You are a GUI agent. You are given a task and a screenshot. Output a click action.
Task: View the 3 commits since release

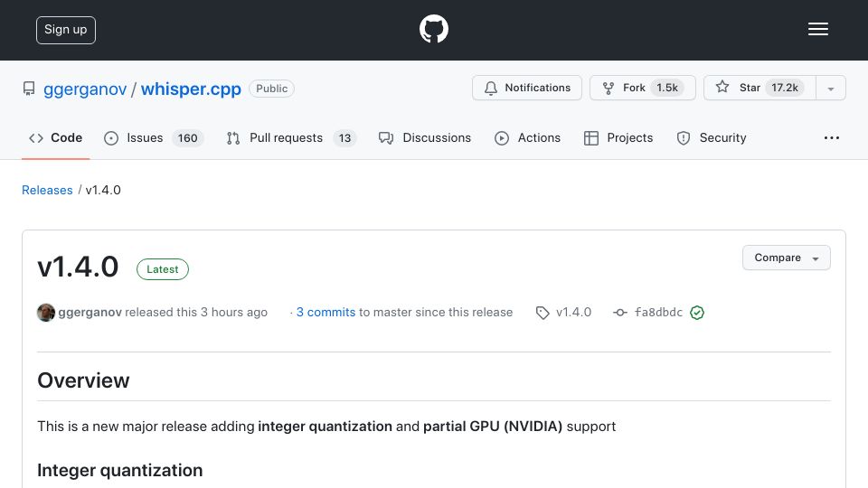pos(325,312)
